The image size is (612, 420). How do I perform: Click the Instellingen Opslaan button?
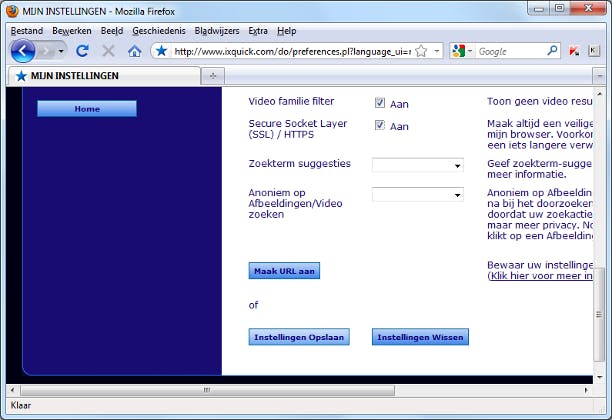[x=299, y=337]
